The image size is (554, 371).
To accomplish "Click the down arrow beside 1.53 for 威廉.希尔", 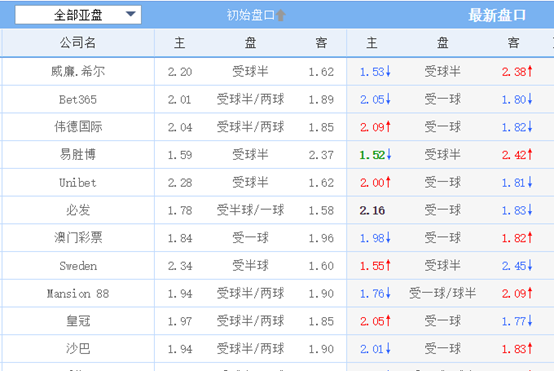I will click(x=388, y=71).
